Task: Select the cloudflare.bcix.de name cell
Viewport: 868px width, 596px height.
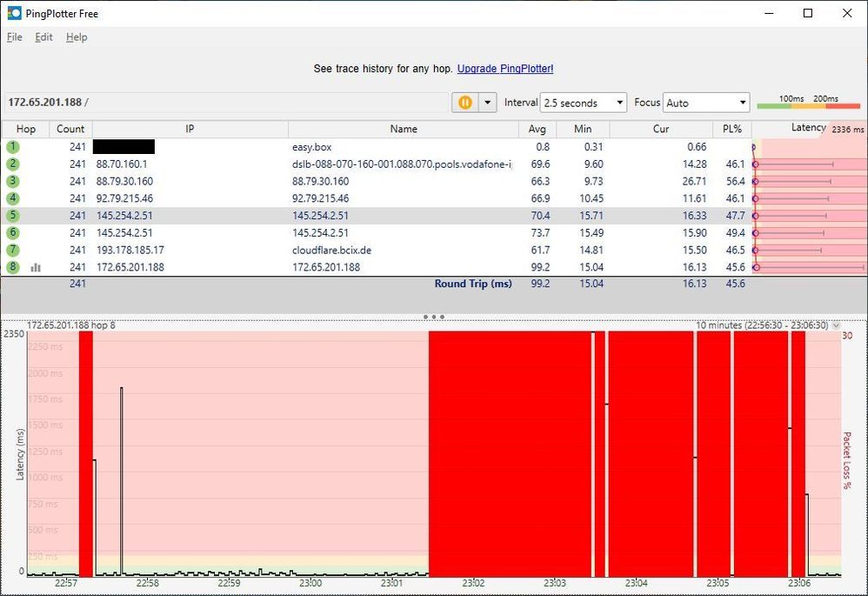Action: (x=331, y=250)
